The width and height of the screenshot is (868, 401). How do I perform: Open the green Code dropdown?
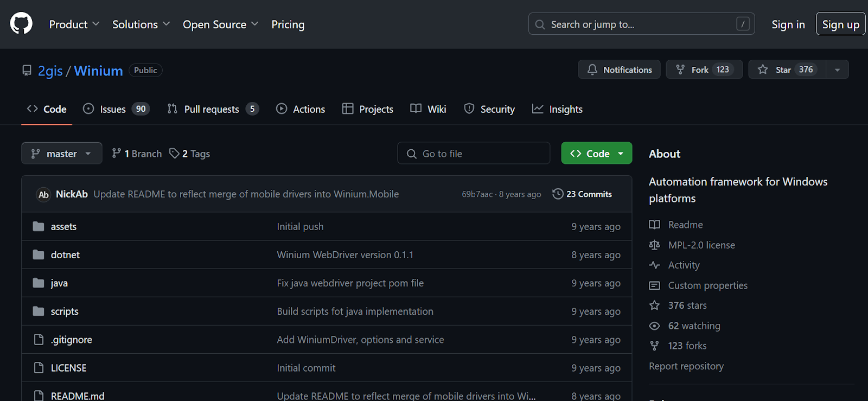pos(596,154)
